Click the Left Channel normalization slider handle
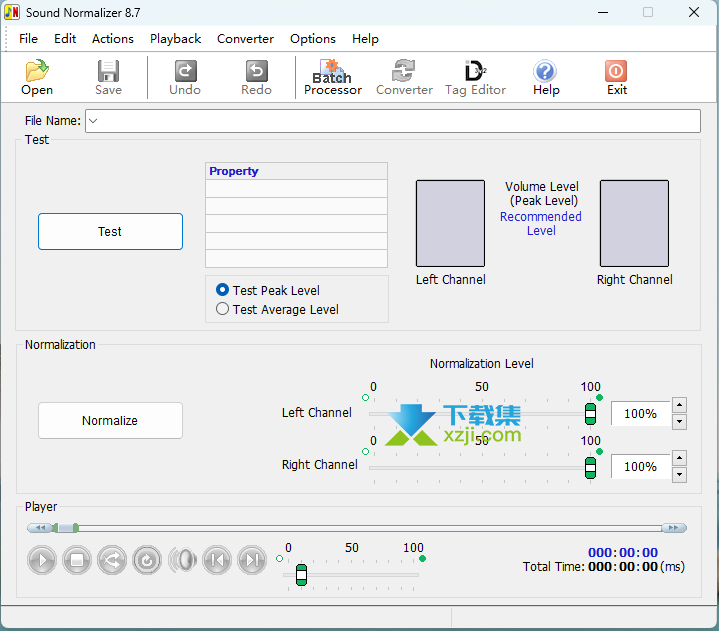The height and width of the screenshot is (631, 719). click(590, 414)
